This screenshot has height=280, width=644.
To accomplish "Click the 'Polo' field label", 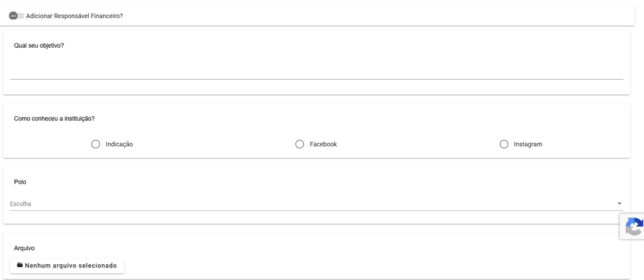I will point(20,181).
